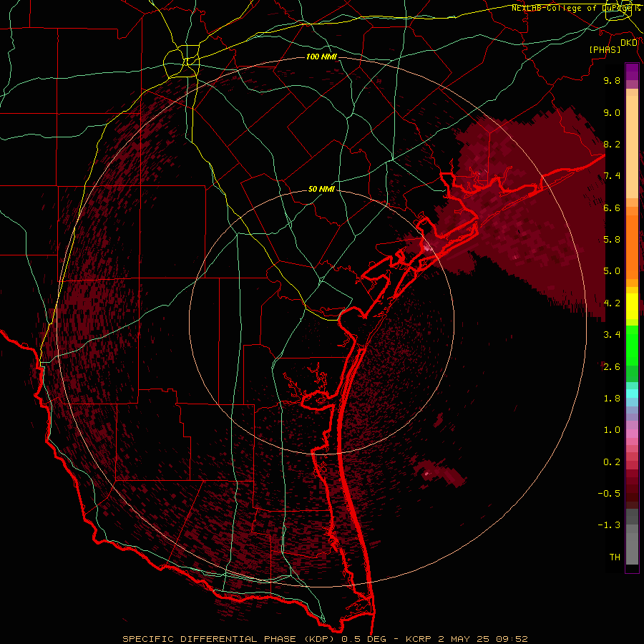Click the 'KCRP 2 MAY 25 09:52' timestamp text
The height and width of the screenshot is (644, 644).
(467, 639)
